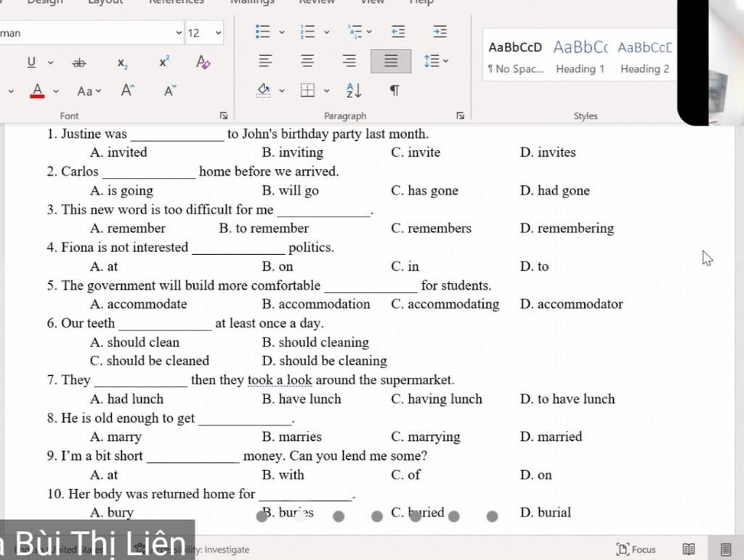Expand the underline style dropdown arrow
The image size is (744, 560).
50,62
